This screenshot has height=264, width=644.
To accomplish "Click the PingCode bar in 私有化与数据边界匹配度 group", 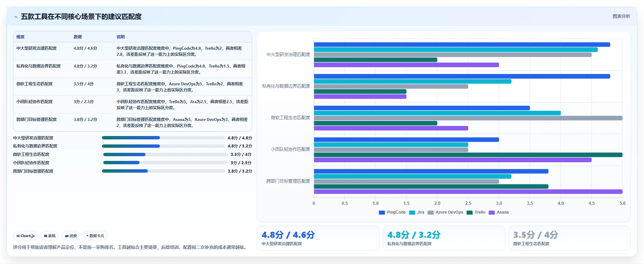I will click(462, 76).
